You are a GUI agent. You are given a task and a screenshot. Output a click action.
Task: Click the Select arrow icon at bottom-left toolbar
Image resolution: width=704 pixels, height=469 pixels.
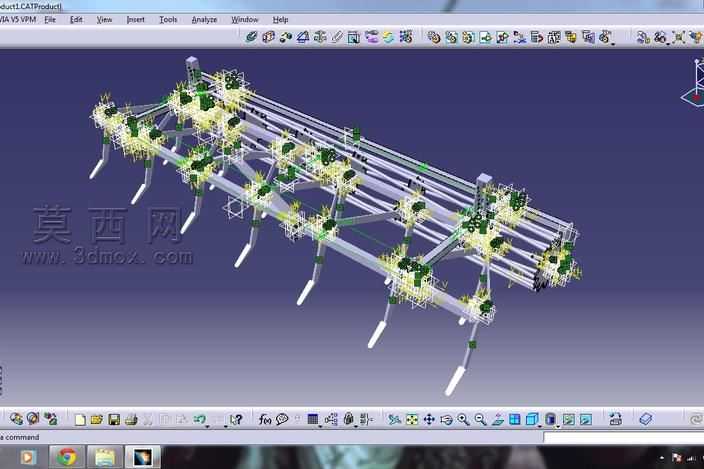click(x=16, y=419)
